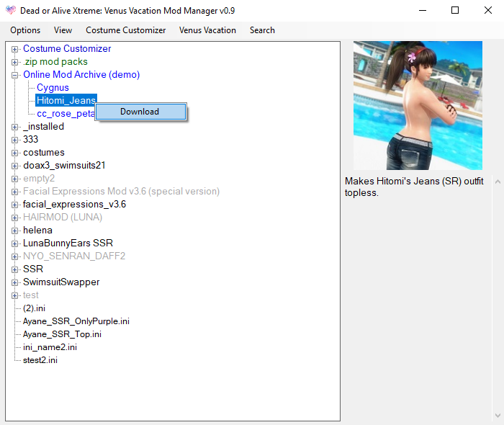Expand the NYO_SENRAN_DAFF2 node
Image resolution: width=504 pixels, height=425 pixels.
coord(14,256)
